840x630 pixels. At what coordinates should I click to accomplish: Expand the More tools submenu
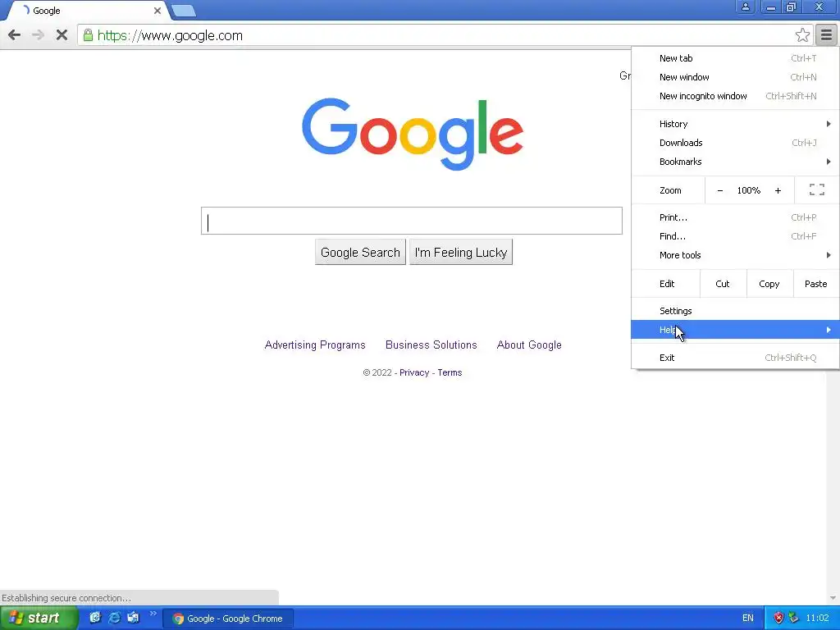click(735, 255)
